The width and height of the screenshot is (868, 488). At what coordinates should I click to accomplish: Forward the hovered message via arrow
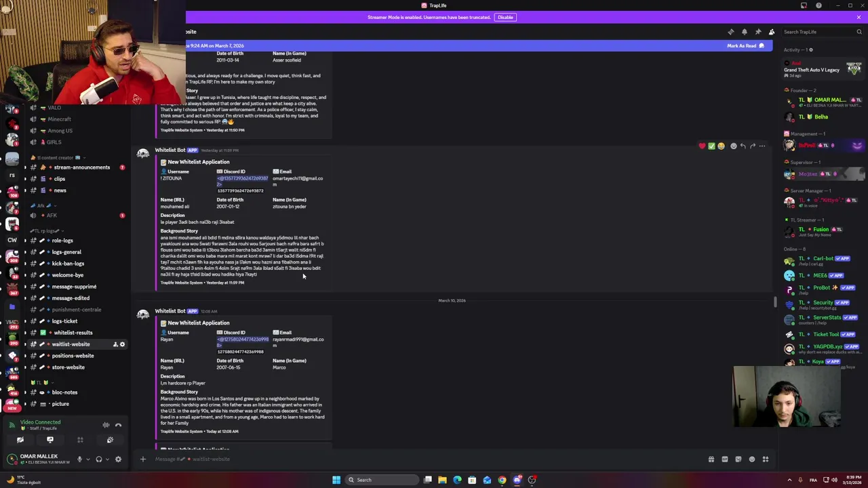(752, 146)
